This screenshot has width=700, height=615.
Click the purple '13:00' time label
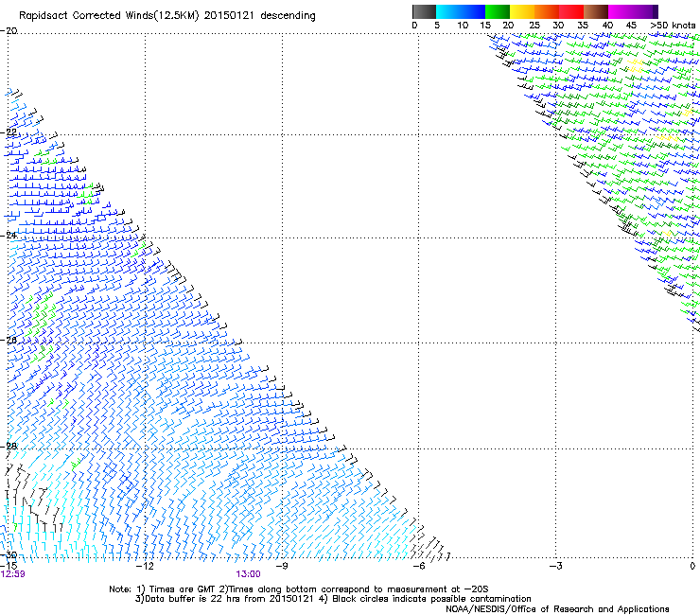pos(248,574)
